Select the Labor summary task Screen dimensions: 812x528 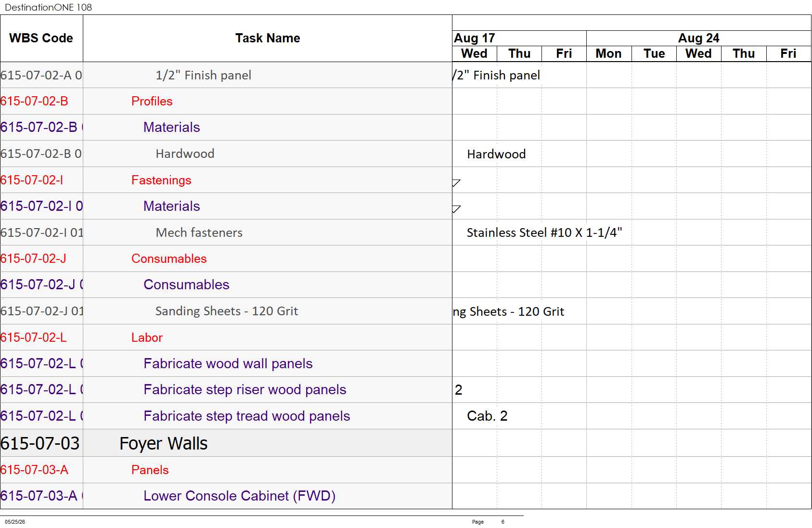click(x=147, y=337)
